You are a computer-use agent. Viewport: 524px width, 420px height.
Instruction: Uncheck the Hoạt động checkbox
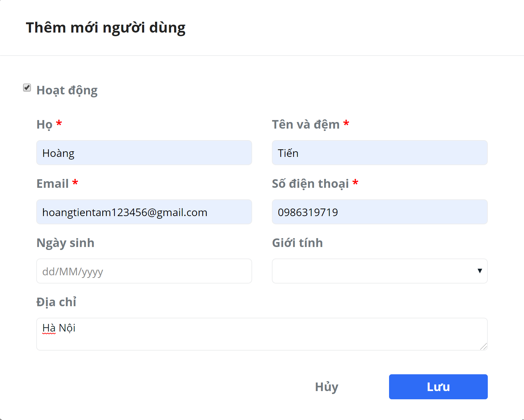coord(27,87)
